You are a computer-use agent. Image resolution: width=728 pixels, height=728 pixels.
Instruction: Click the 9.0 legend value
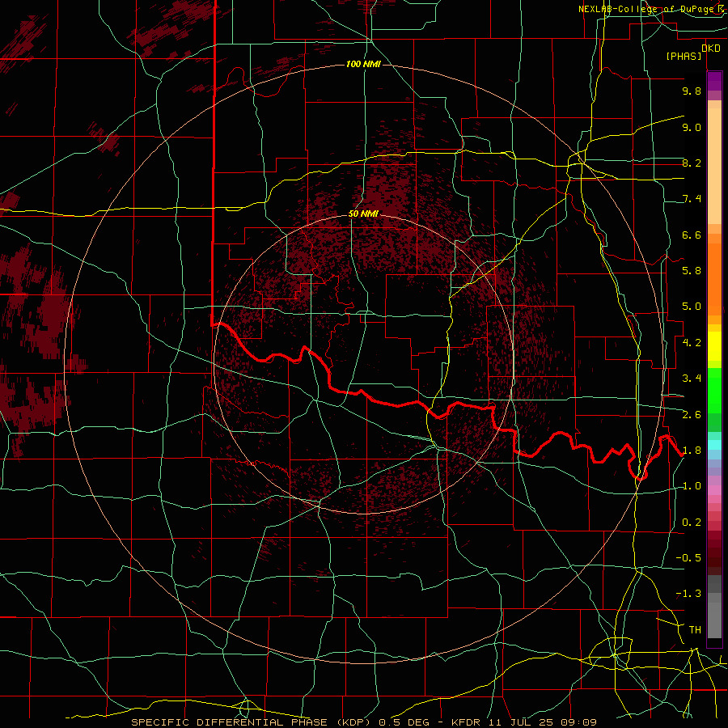692,128
